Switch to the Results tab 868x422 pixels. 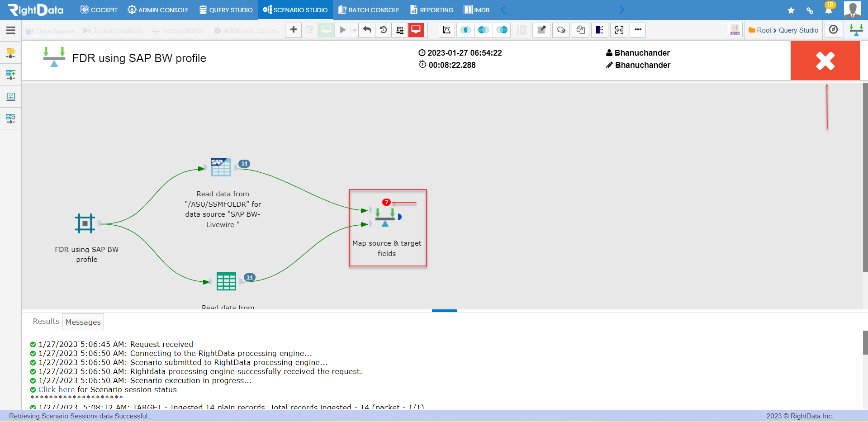[46, 321]
